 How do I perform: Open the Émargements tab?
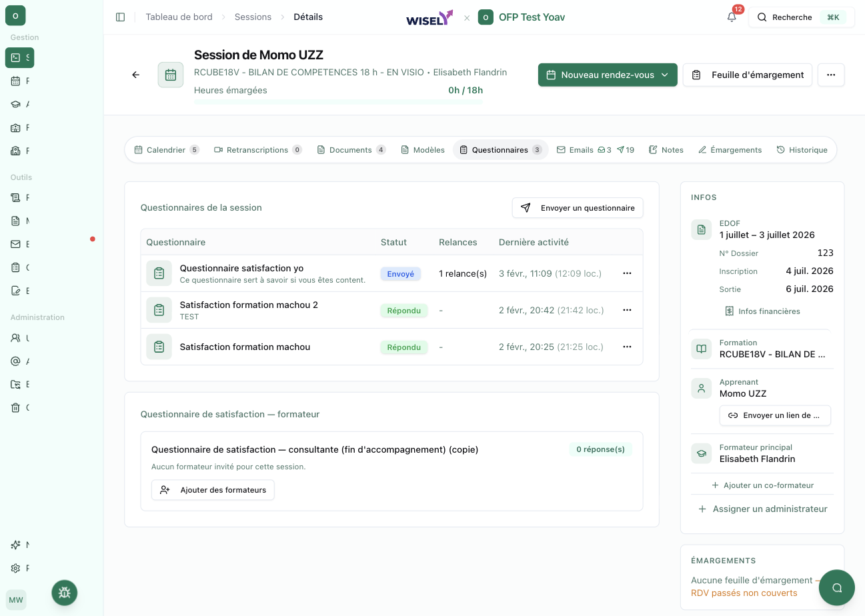tap(730, 150)
